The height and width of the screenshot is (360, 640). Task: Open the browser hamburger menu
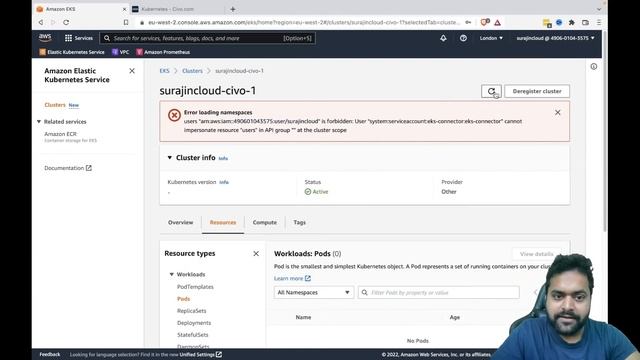pyautogui.click(x=599, y=22)
